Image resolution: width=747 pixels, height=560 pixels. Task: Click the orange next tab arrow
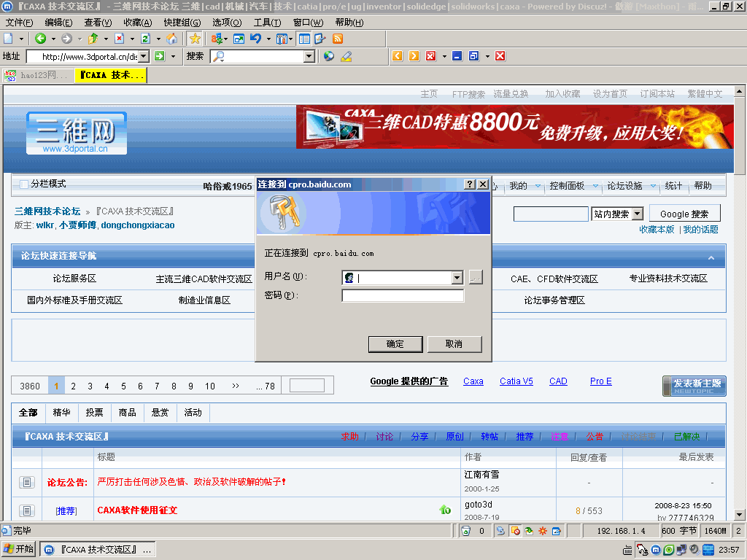pyautogui.click(x=414, y=56)
